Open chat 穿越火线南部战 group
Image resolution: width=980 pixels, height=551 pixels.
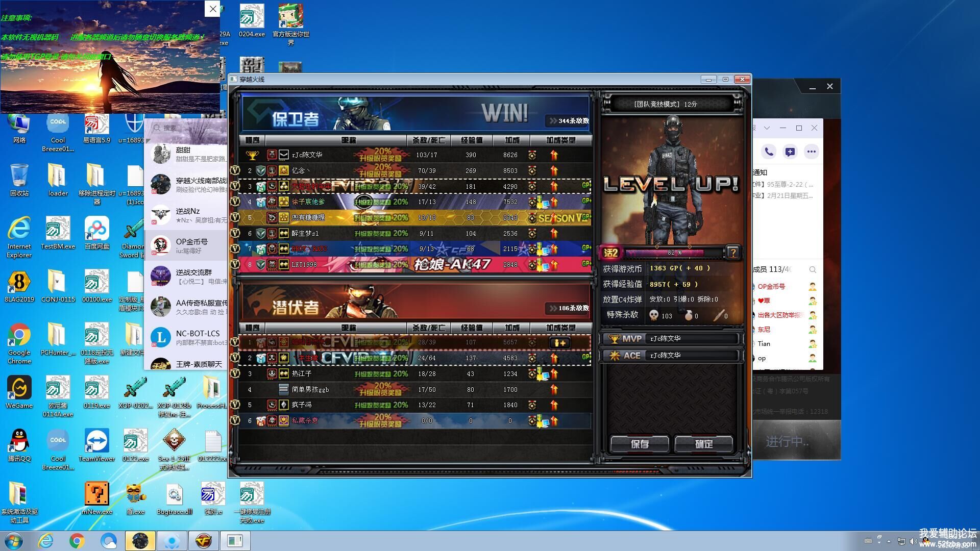[x=186, y=185]
